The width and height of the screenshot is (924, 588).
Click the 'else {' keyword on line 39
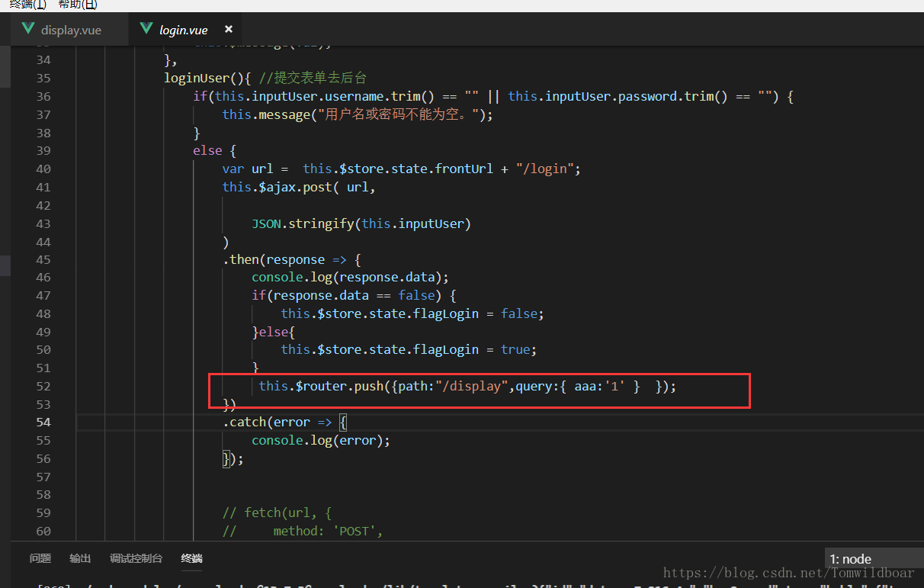pyautogui.click(x=215, y=150)
